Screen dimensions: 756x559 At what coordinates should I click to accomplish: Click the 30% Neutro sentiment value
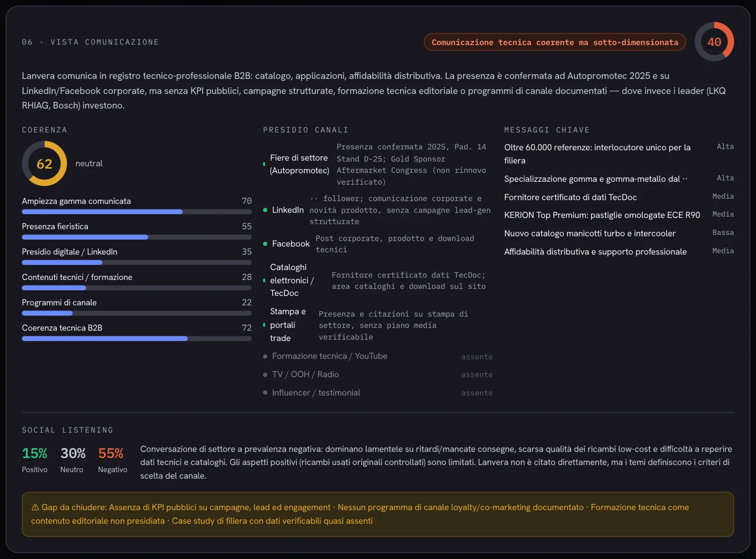(73, 453)
